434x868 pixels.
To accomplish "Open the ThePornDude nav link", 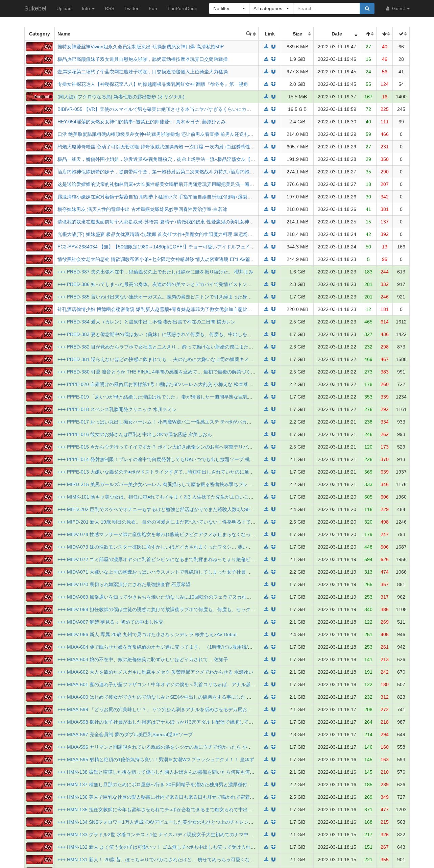I will 182,8.
